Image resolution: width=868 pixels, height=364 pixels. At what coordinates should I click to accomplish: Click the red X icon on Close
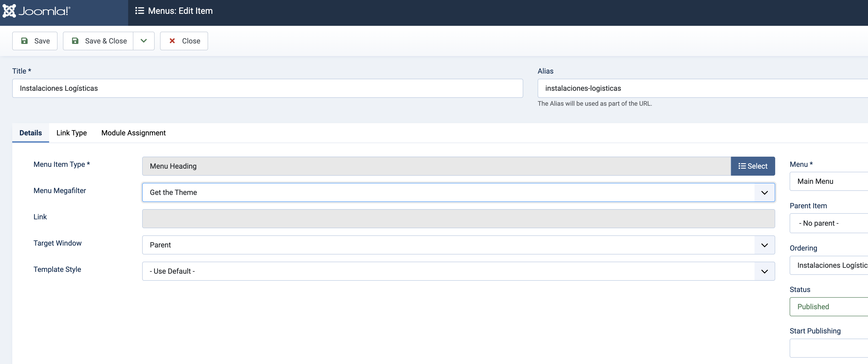pyautogui.click(x=172, y=41)
